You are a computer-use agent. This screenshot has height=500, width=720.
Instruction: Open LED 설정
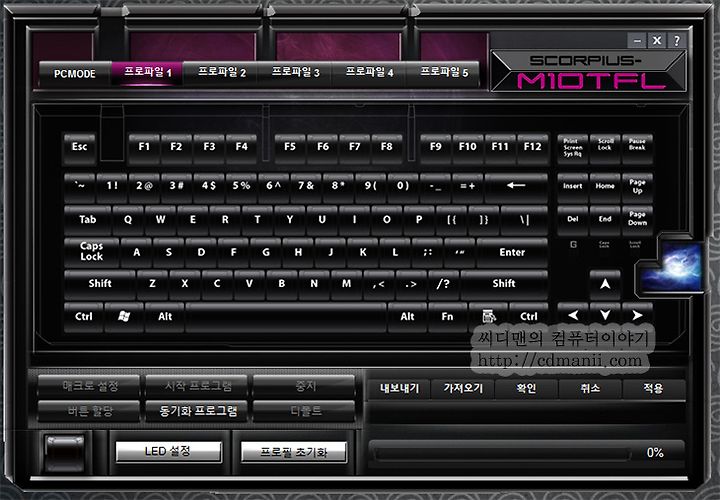point(168,452)
